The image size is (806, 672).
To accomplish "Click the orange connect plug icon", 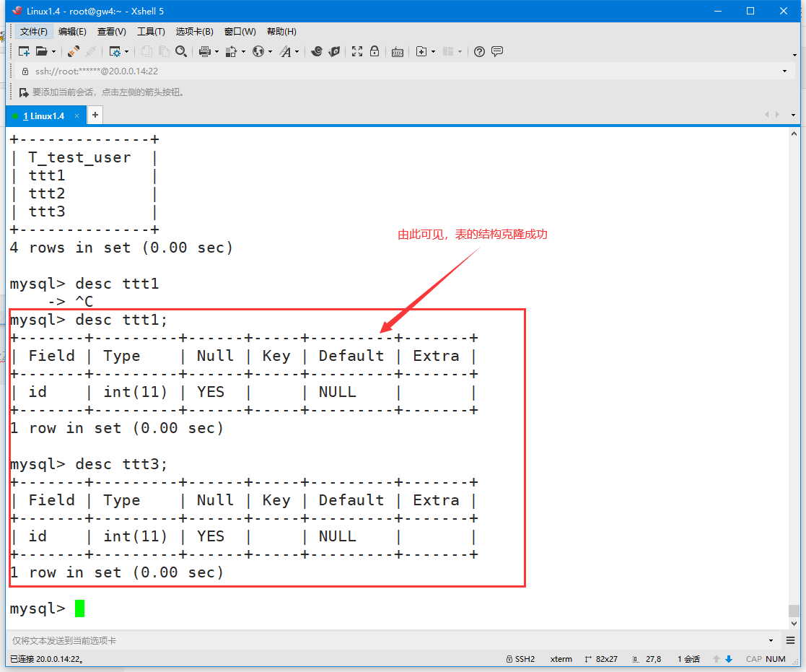I will [74, 51].
